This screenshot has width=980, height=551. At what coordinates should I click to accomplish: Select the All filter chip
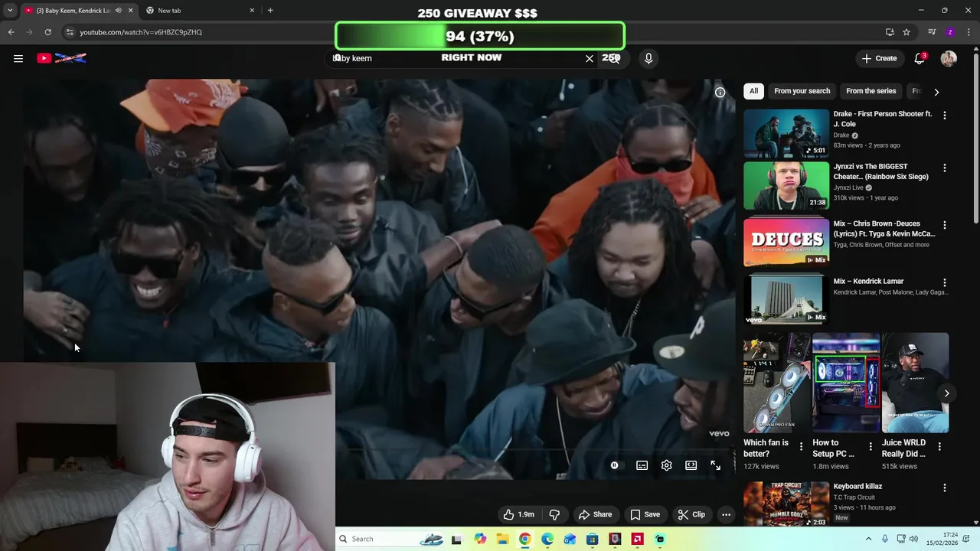coord(753,91)
